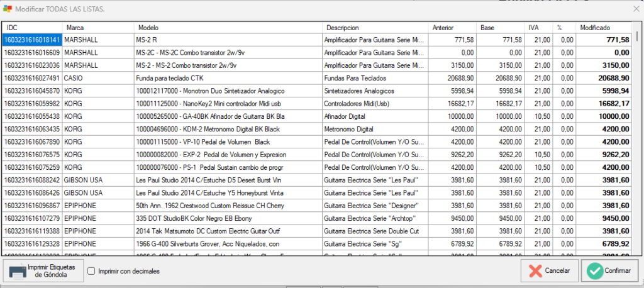
Task: Select the Les Paul Studio Y5 Honeyburst cell
Action: [228, 192]
